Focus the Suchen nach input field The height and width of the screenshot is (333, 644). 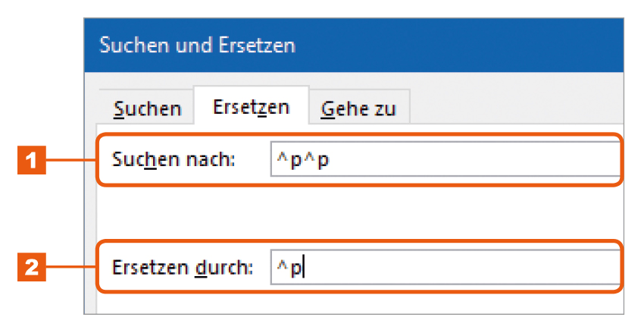click(445, 159)
